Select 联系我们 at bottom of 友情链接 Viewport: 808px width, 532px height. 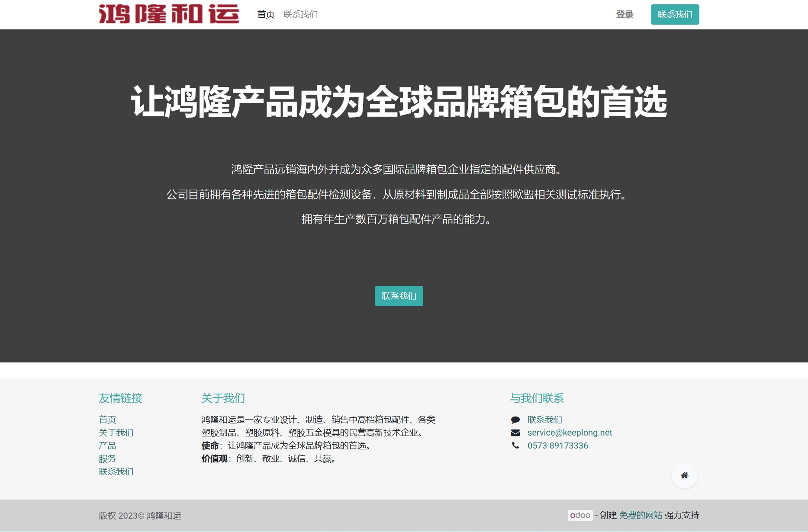click(x=116, y=471)
